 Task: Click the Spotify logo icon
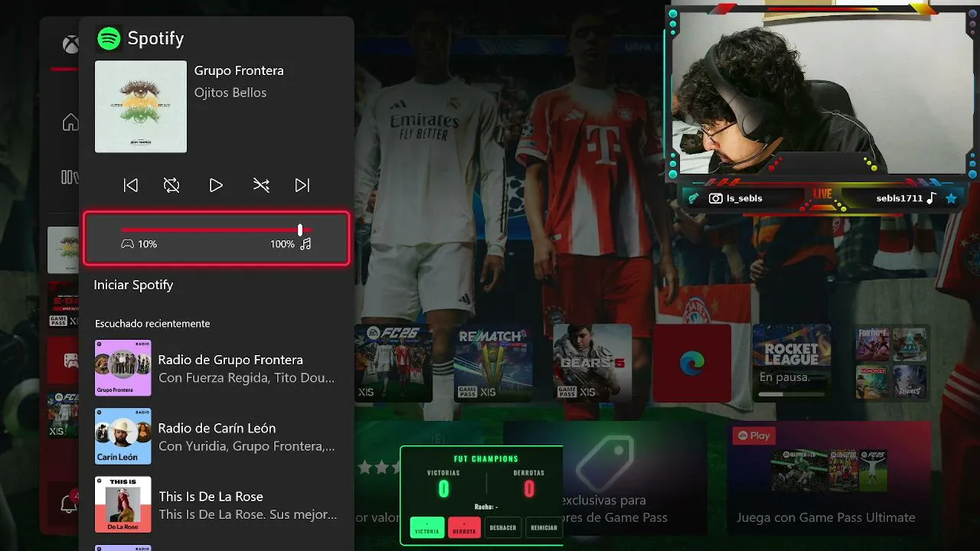coord(109,38)
